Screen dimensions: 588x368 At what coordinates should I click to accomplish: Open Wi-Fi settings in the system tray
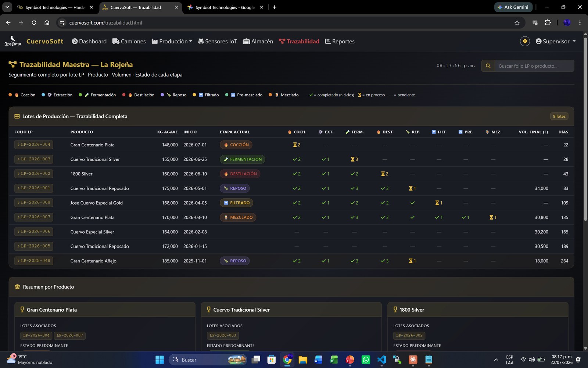523,360
